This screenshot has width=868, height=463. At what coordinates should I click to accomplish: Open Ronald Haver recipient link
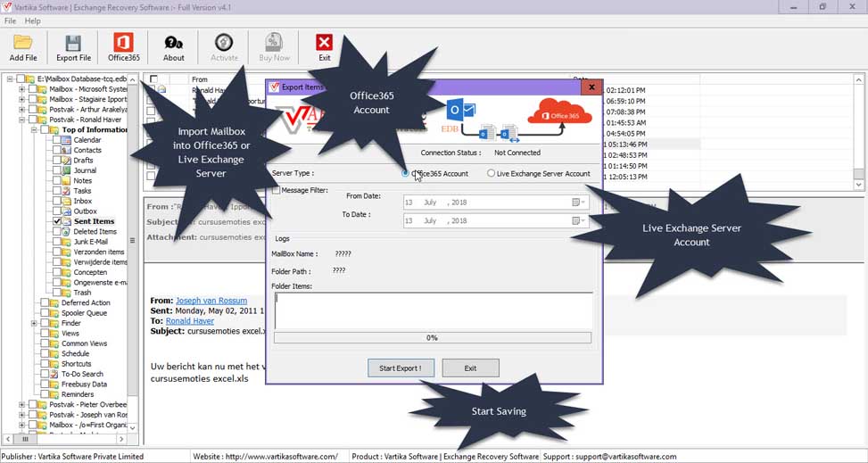click(x=190, y=320)
